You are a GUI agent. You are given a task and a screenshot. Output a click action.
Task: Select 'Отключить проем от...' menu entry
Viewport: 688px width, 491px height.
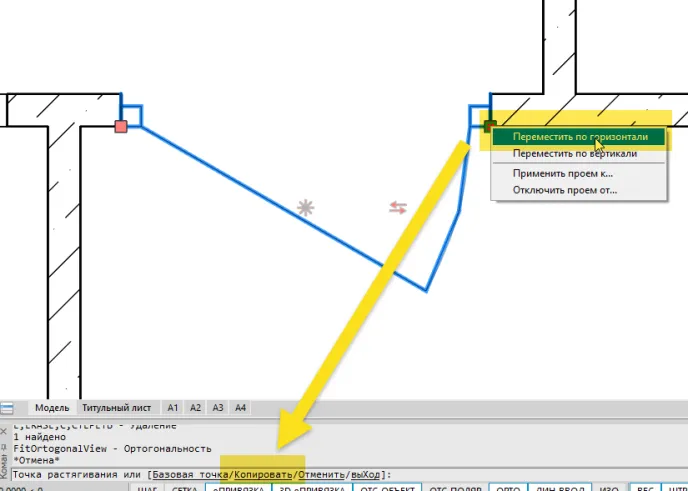coord(579,190)
